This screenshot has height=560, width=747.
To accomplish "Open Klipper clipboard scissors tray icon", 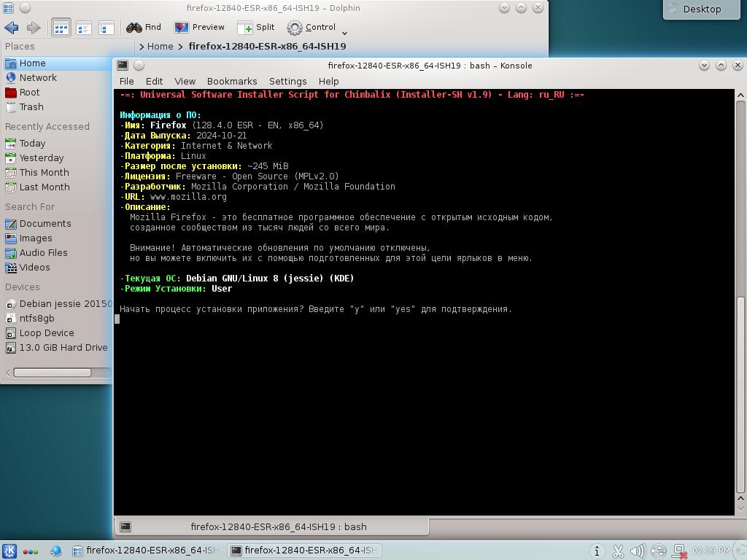I will (618, 551).
